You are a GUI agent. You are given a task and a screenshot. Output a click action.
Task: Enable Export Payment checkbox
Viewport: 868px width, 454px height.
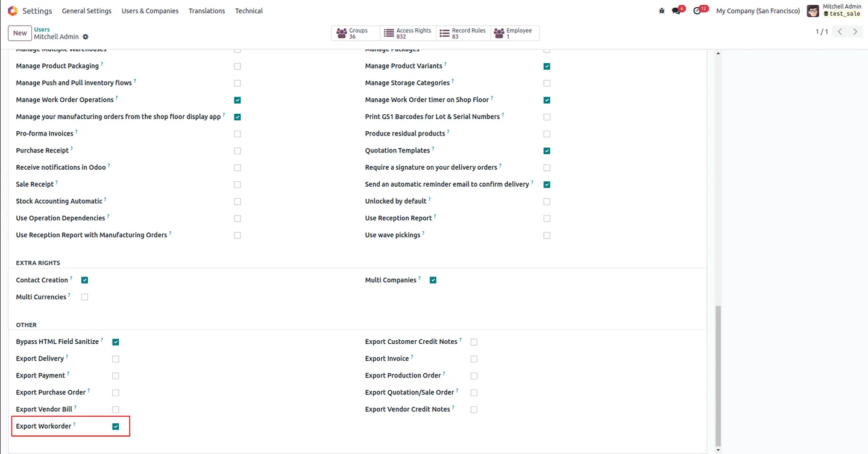pos(116,376)
